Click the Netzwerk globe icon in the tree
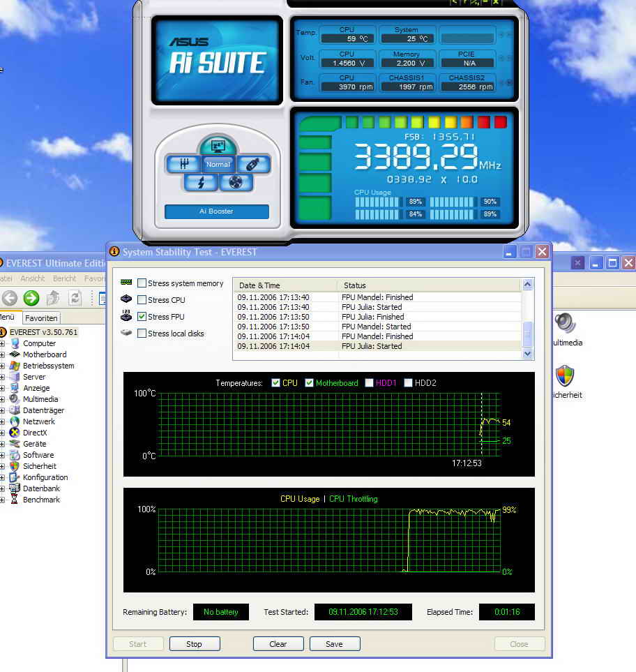Image resolution: width=636 pixels, height=672 pixels. [x=15, y=421]
